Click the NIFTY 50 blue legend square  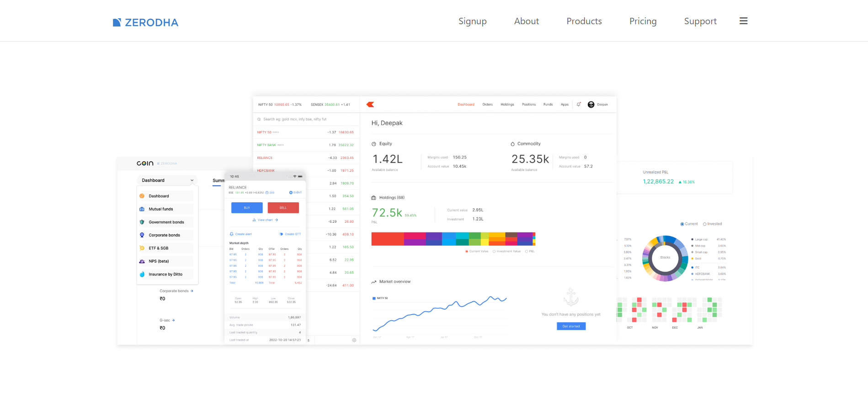(374, 298)
